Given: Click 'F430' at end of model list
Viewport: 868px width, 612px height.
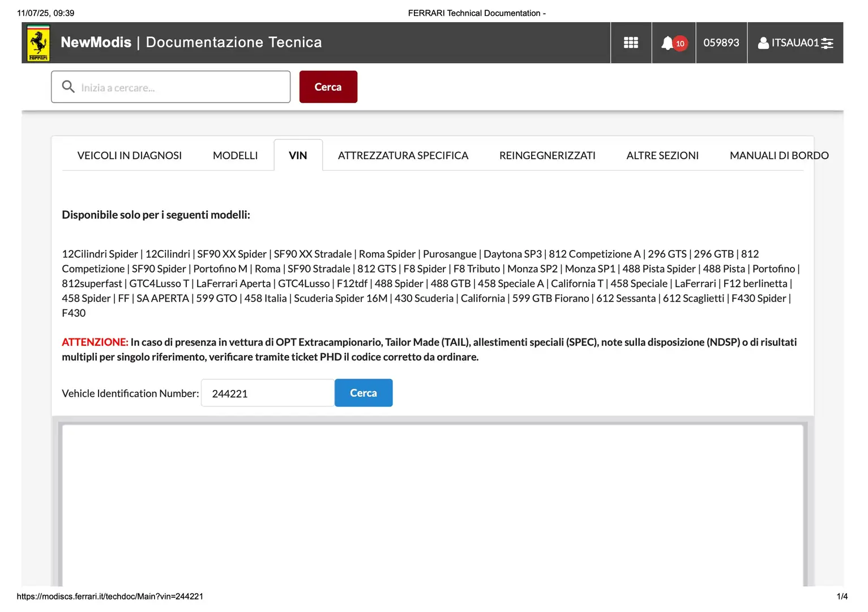Looking at the screenshot, I should point(74,313).
